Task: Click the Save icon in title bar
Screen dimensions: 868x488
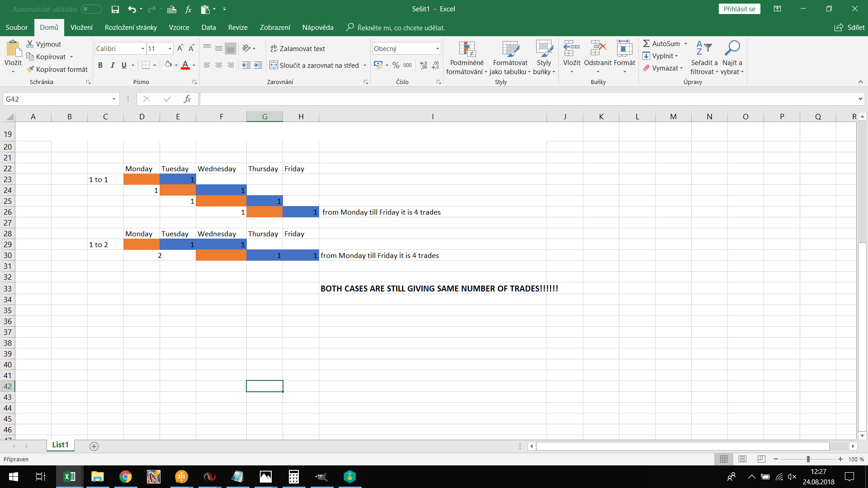Action: point(115,9)
